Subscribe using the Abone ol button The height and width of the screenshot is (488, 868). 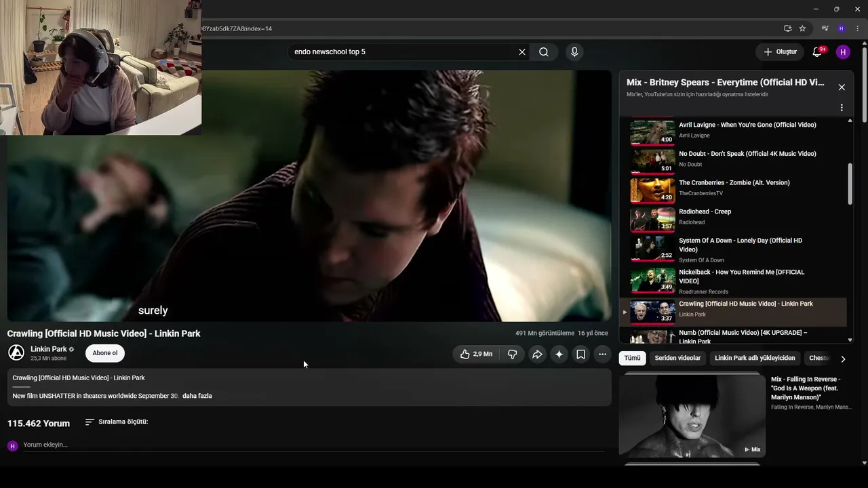tap(105, 353)
